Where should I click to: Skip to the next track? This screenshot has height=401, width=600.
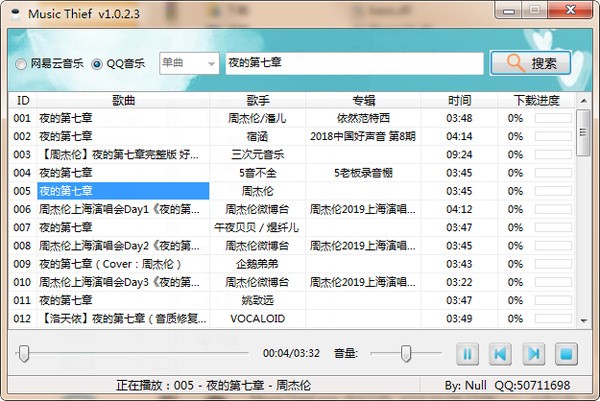(x=534, y=353)
